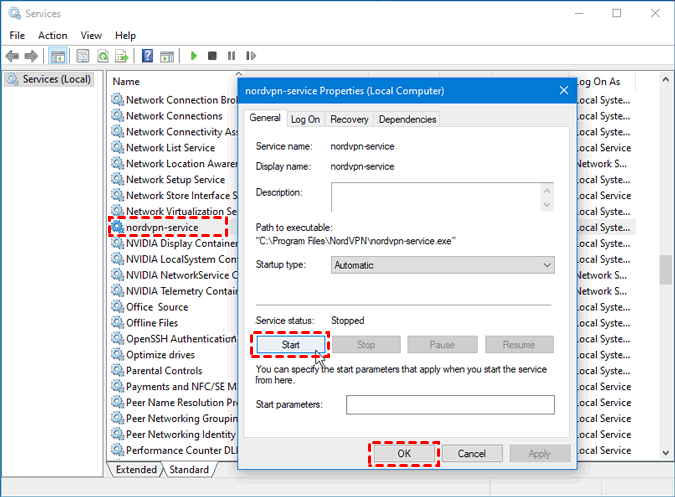
Task: Click the Stop Service square toolbar icon
Action: (x=212, y=56)
